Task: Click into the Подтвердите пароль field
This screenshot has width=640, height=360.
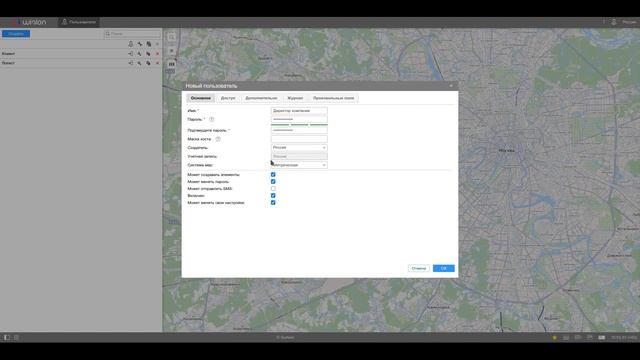Action: (x=299, y=130)
